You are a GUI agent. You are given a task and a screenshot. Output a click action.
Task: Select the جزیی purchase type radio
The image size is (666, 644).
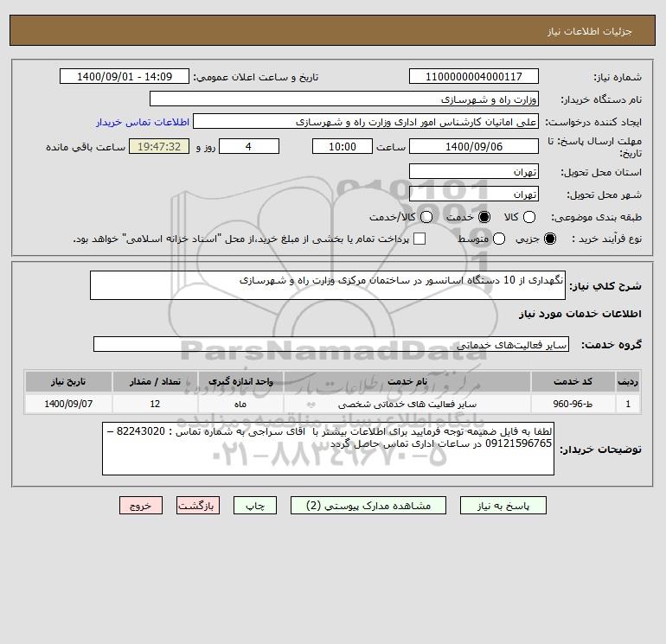(549, 239)
